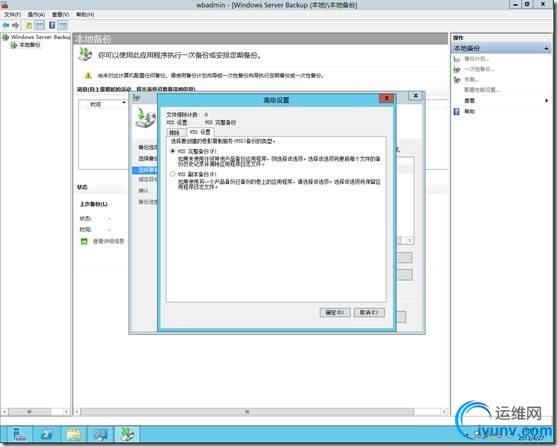Click the main pane horizontal scrollbar
This screenshot has width=558, height=447.
pos(247,412)
